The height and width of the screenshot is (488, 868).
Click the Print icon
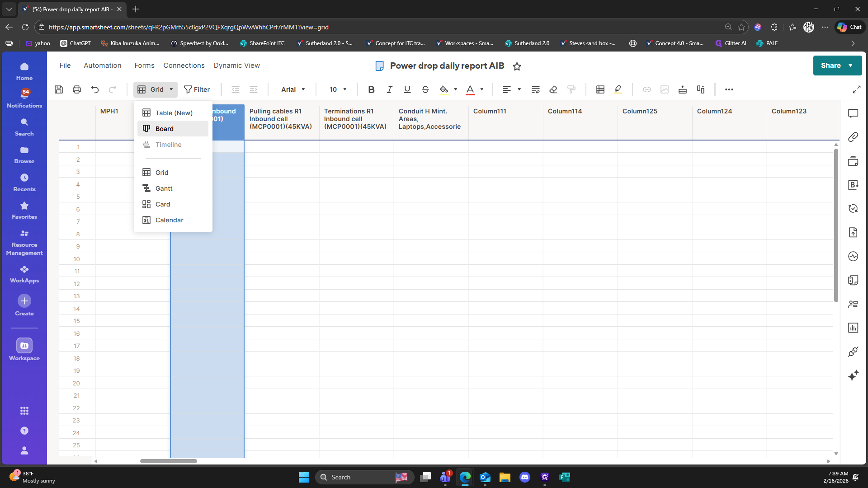coord(77,89)
